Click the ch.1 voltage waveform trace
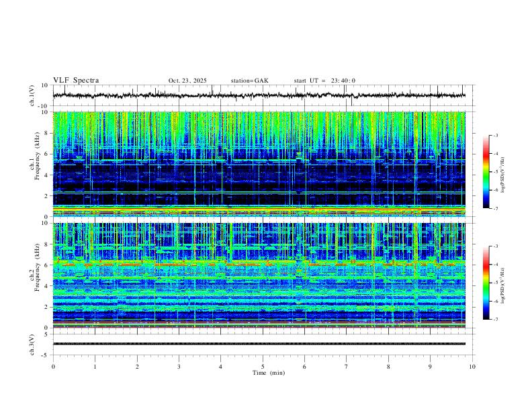This screenshot has height=411, width=532. (x=259, y=95)
